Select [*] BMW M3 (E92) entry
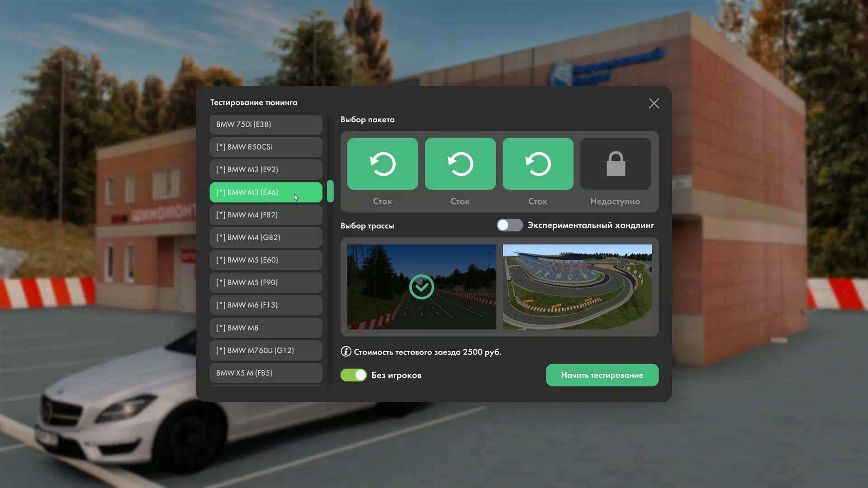 click(x=266, y=169)
